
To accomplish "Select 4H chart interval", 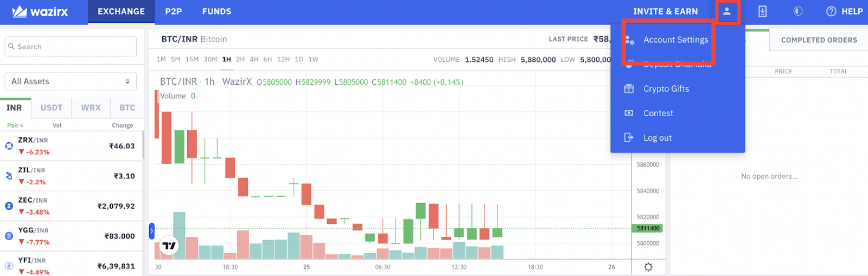I will pyautogui.click(x=254, y=59).
